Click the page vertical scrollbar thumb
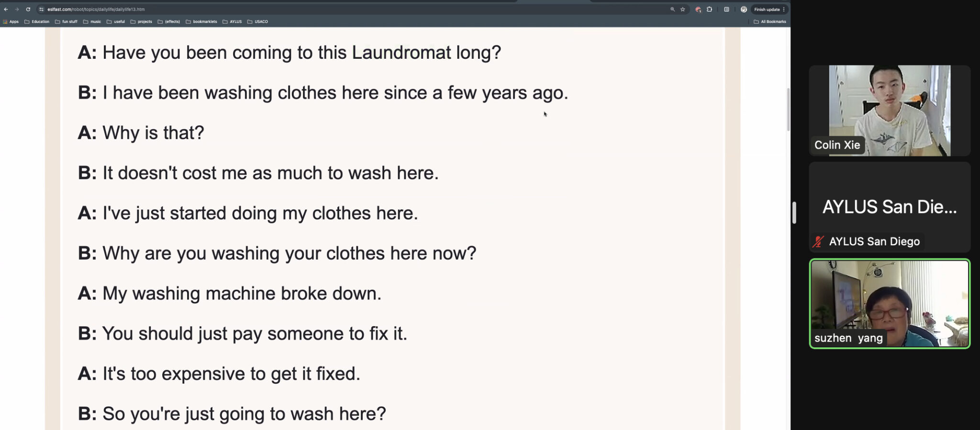The width and height of the screenshot is (980, 430). (788, 110)
